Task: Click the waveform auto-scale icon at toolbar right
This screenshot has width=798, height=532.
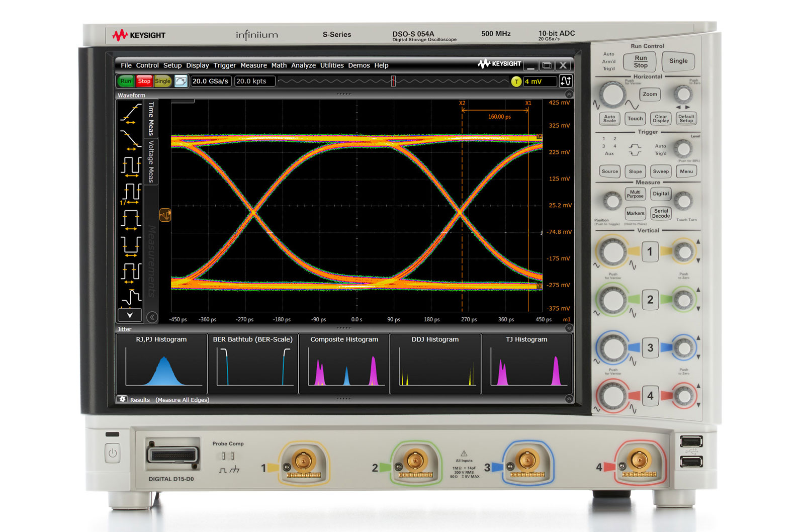Action: point(565,81)
